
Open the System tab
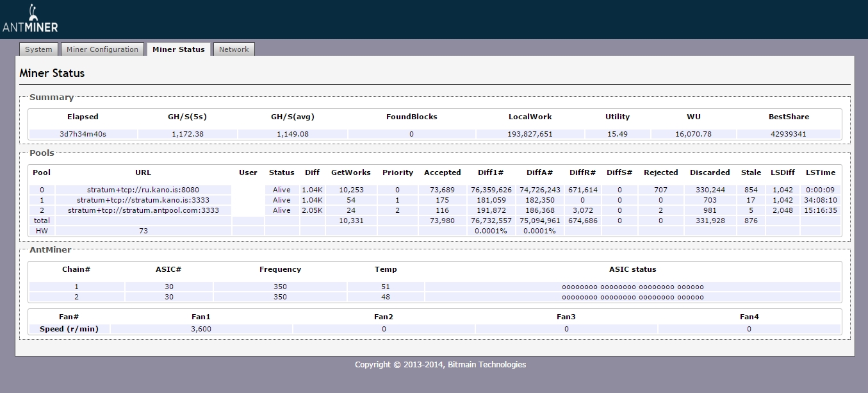coord(38,49)
